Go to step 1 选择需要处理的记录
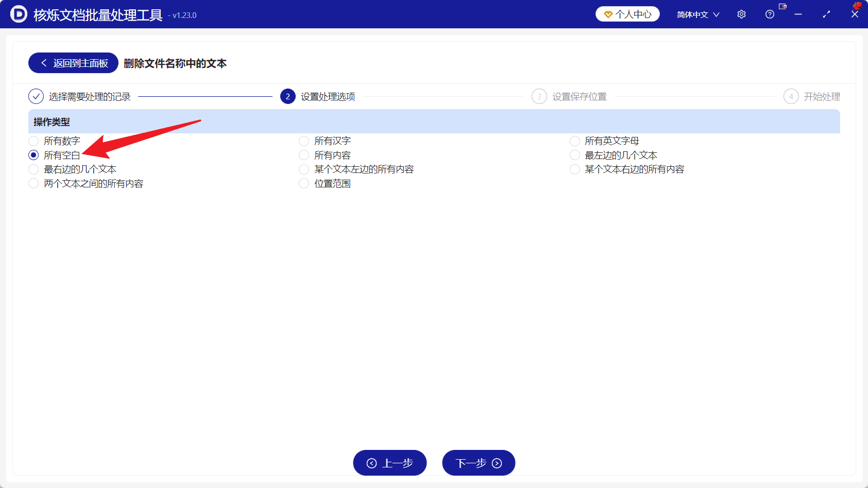 [79, 97]
